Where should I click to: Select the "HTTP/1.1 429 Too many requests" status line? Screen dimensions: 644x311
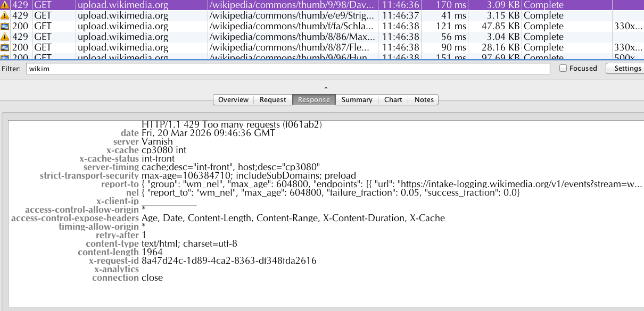pos(232,124)
